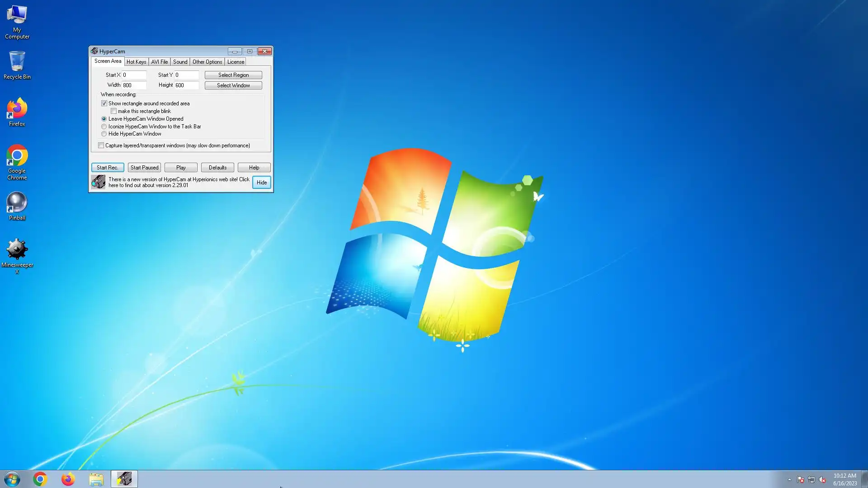Click the Width input field

pos(134,85)
